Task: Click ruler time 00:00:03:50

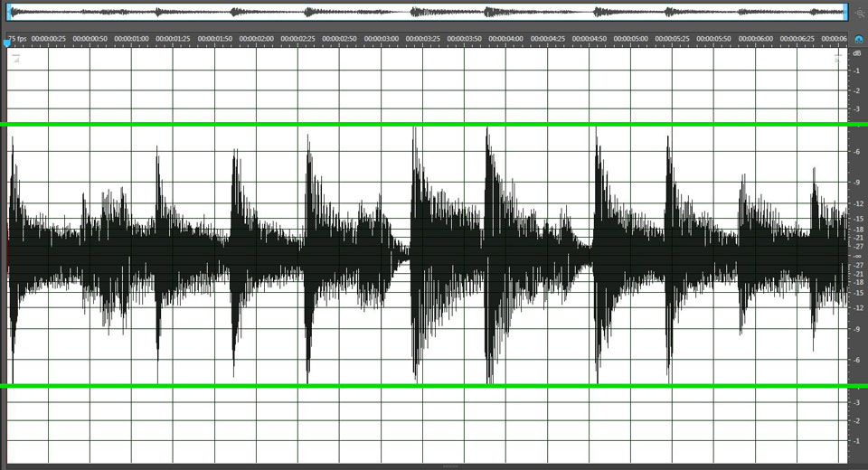Action: 465,39
